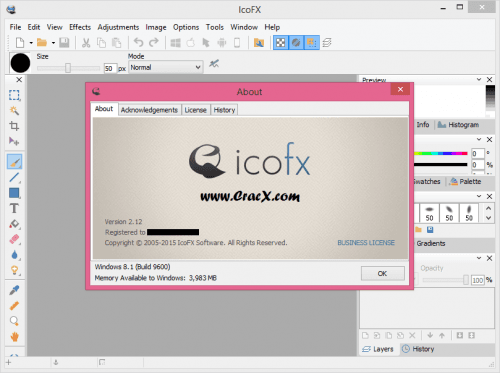Toggle the highlighted grid display button
The height and width of the screenshot is (373, 500).
[312, 43]
